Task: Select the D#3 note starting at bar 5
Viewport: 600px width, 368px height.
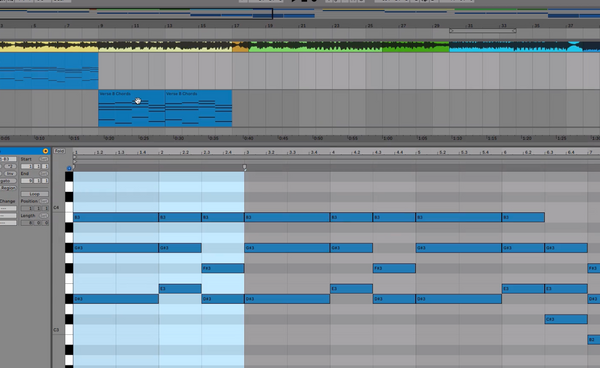Action: click(458, 299)
